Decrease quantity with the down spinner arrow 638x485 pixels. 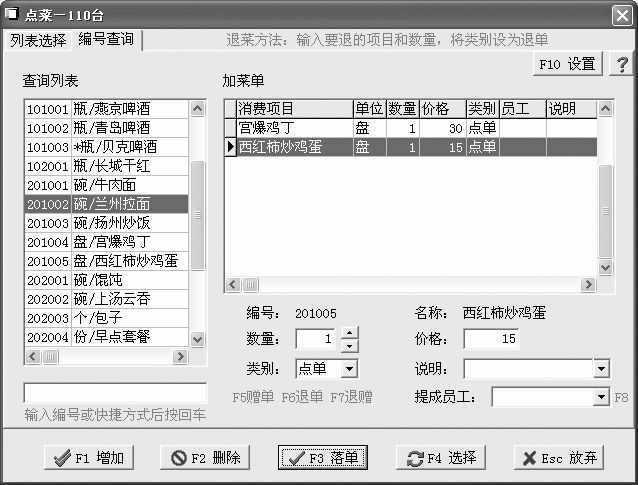349,346
